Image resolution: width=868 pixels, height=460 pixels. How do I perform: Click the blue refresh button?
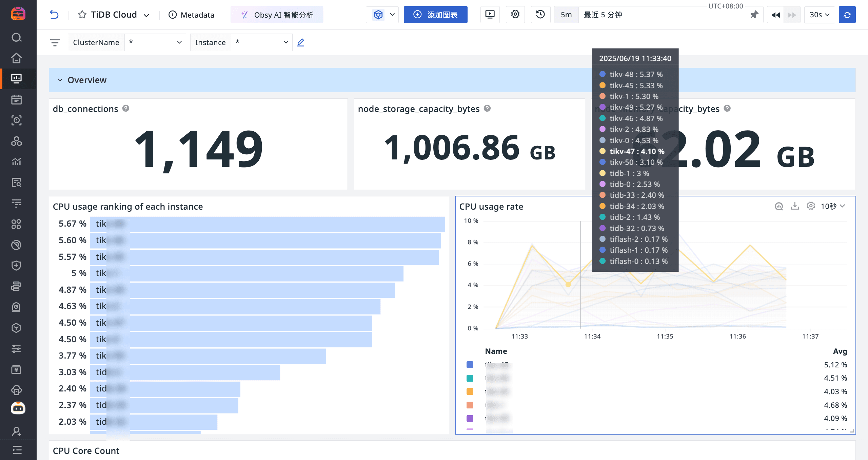tap(847, 15)
